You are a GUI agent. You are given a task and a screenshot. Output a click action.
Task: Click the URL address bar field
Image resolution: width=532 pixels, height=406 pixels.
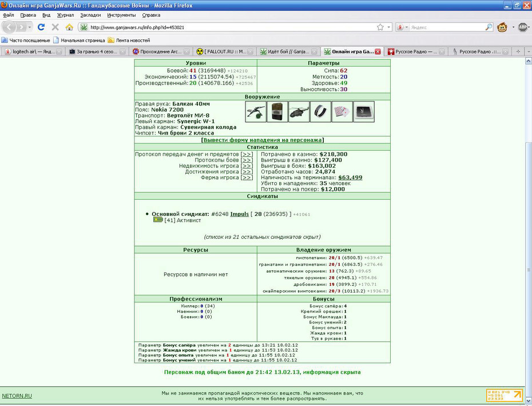(x=234, y=27)
